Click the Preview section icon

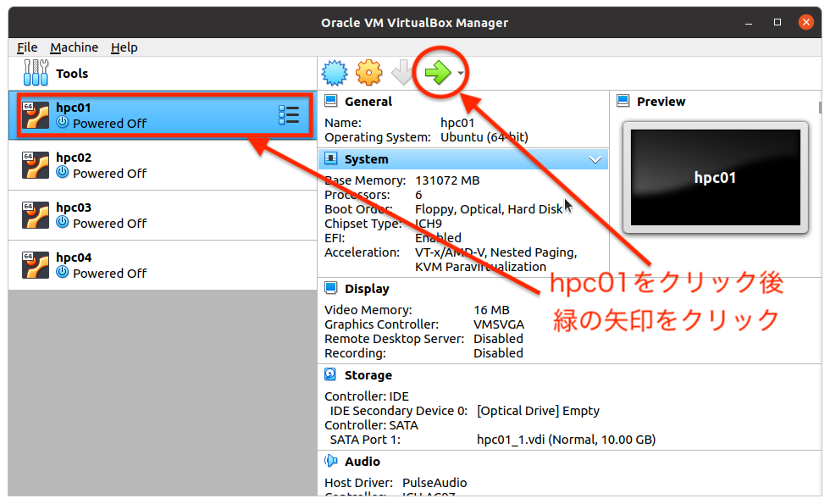click(x=623, y=101)
